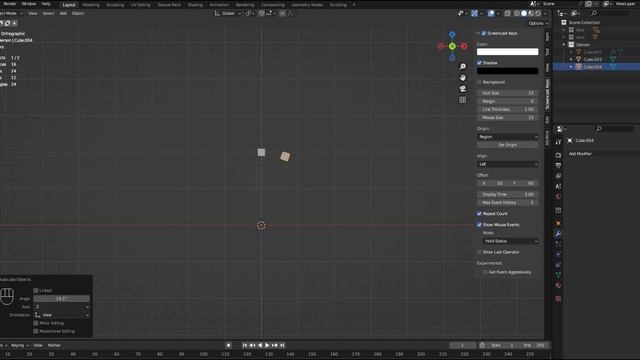The image size is (640, 360).
Task: Collapse the Demon collection in outliner
Action: coord(564,44)
